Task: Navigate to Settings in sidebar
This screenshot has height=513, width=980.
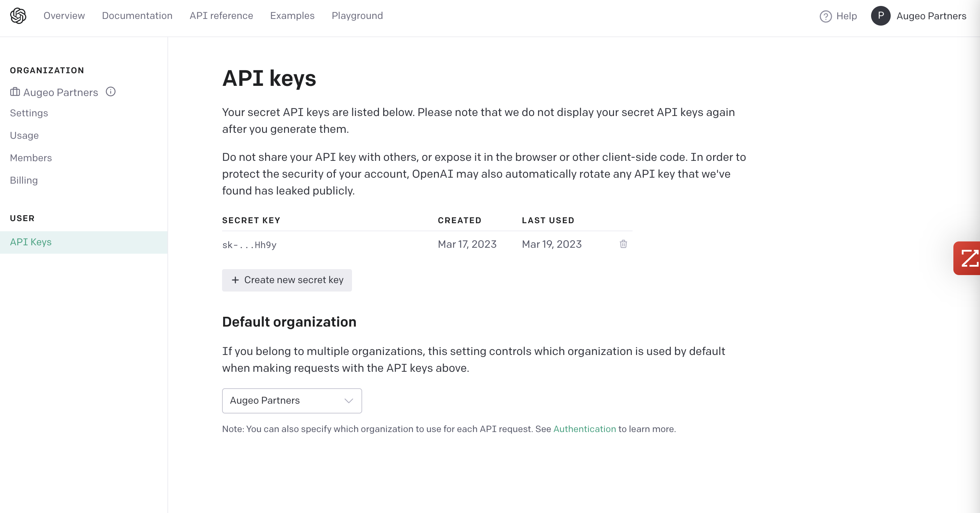Action: click(29, 113)
